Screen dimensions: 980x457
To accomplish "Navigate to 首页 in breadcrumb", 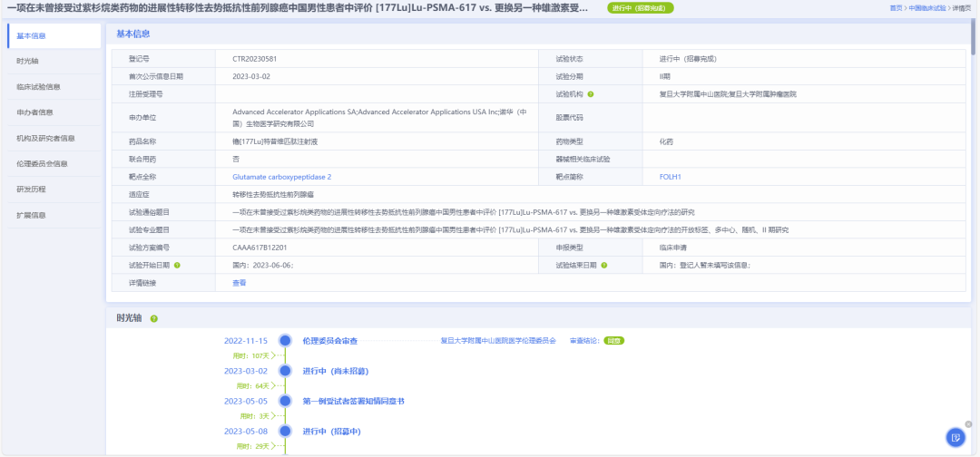I will (896, 7).
